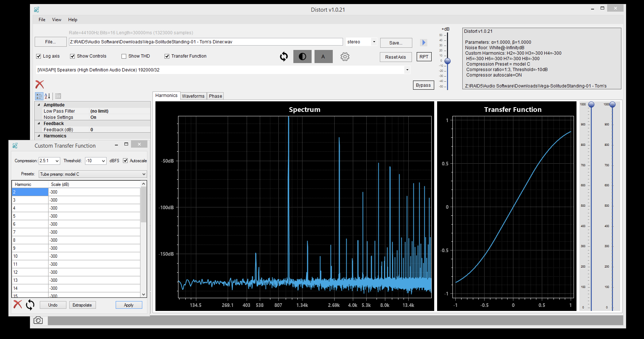The width and height of the screenshot is (644, 339).
Task: Minimize the Custom Transfer Function window
Action: pyautogui.click(x=116, y=145)
